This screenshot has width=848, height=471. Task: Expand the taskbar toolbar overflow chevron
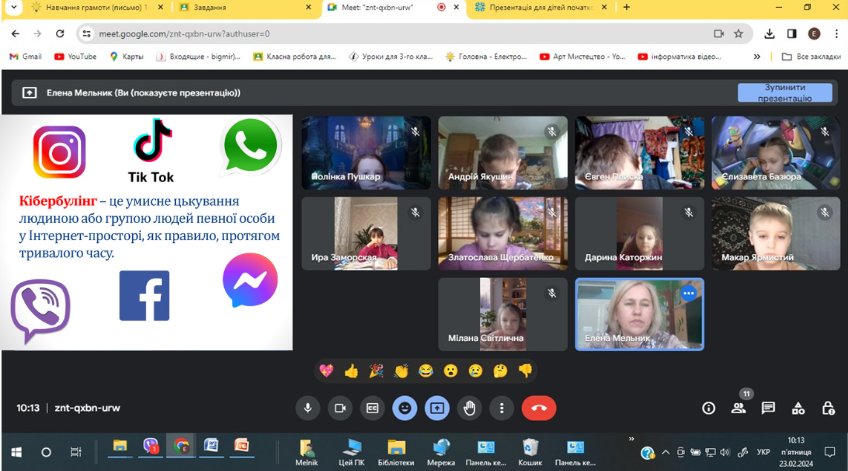(631, 439)
